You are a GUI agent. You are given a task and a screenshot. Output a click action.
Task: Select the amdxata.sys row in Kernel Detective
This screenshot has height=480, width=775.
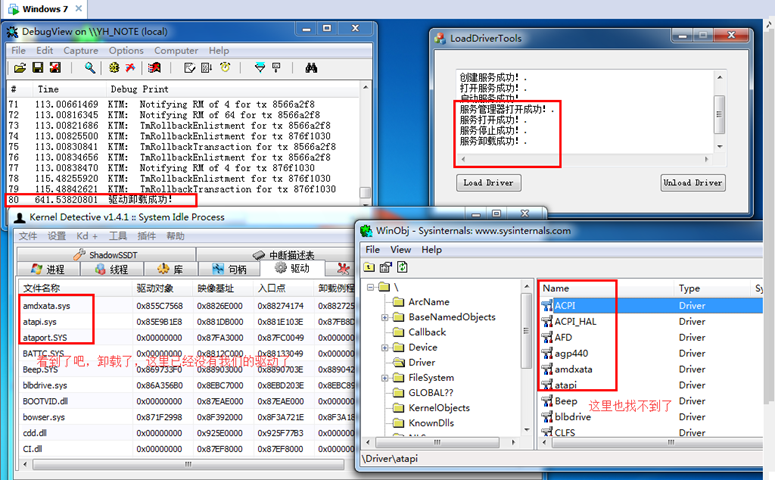click(x=187, y=305)
